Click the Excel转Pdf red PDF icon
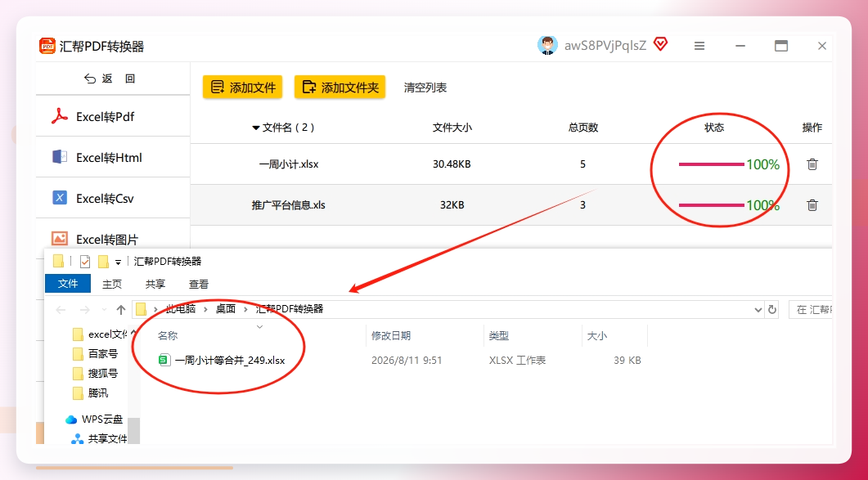The image size is (868, 480). 59,116
